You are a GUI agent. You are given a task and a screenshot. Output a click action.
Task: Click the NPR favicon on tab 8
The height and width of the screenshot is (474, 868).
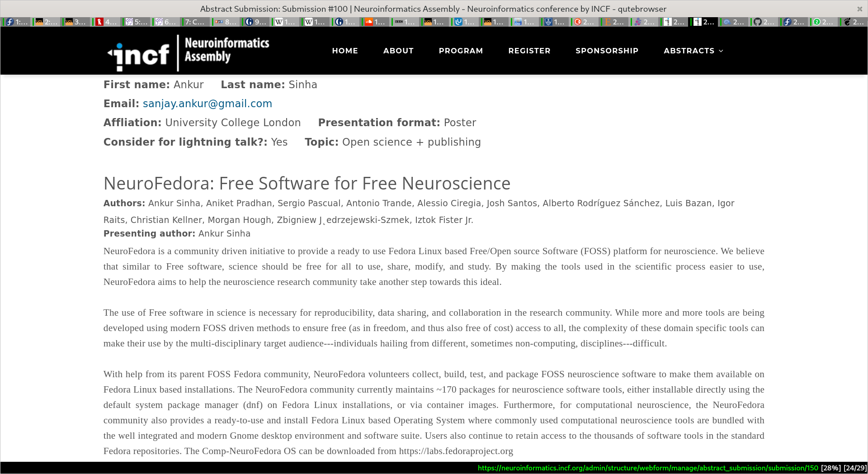tap(219, 22)
